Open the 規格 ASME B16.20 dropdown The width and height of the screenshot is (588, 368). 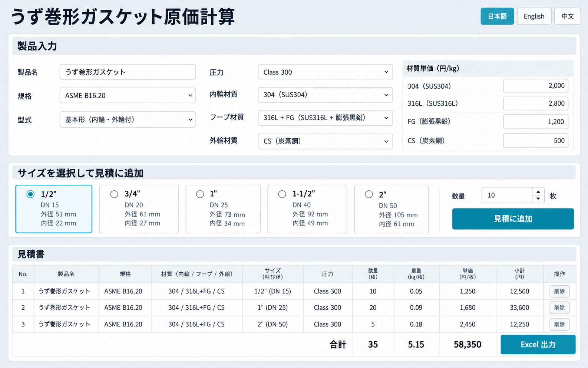[128, 95]
